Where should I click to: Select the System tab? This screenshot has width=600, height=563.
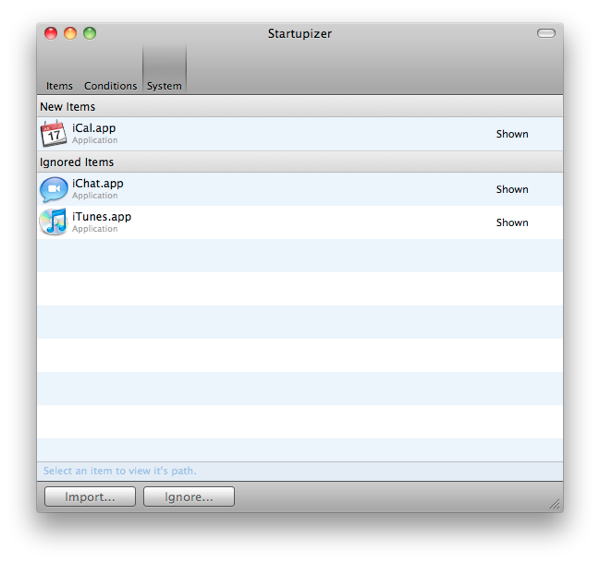click(x=165, y=69)
